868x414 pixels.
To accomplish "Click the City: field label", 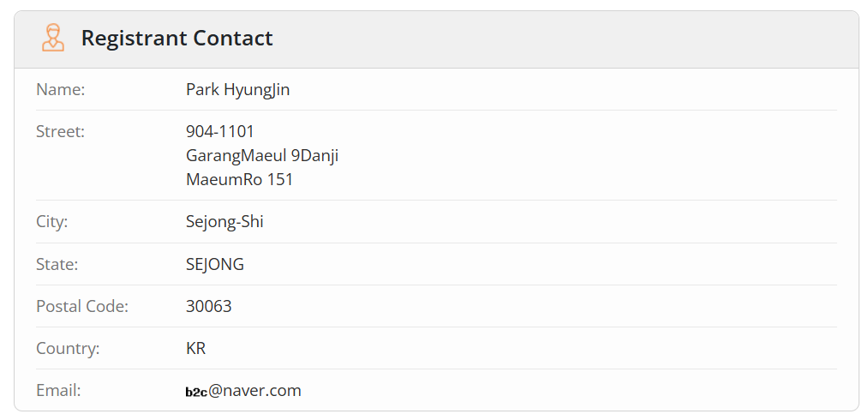I will pos(51,222).
